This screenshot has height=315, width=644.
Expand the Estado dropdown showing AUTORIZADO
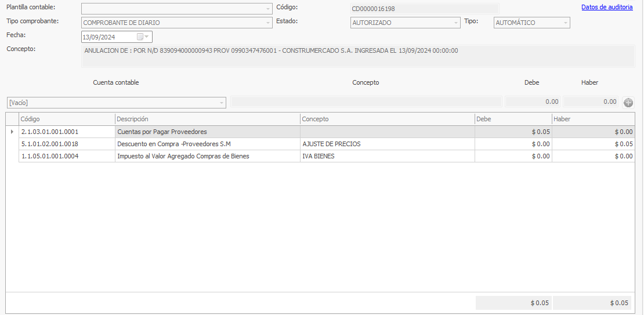(x=456, y=23)
